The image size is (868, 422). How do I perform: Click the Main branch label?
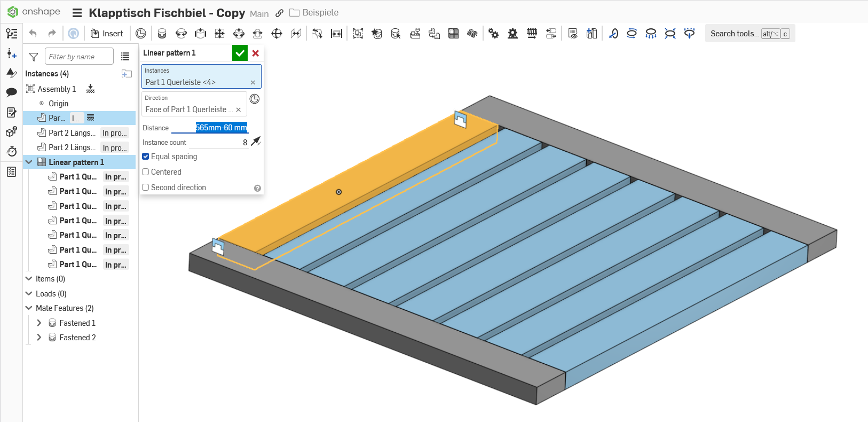click(x=259, y=14)
